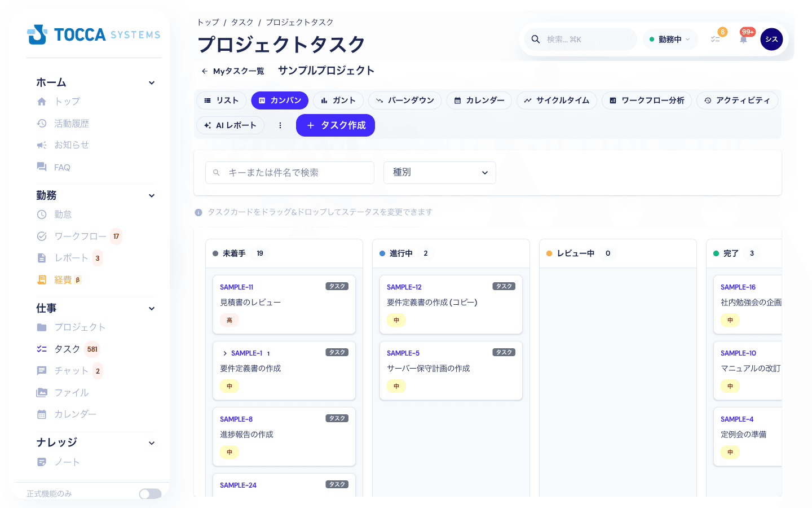Open the three-dot more options menu
The image size is (812, 508).
click(x=280, y=125)
